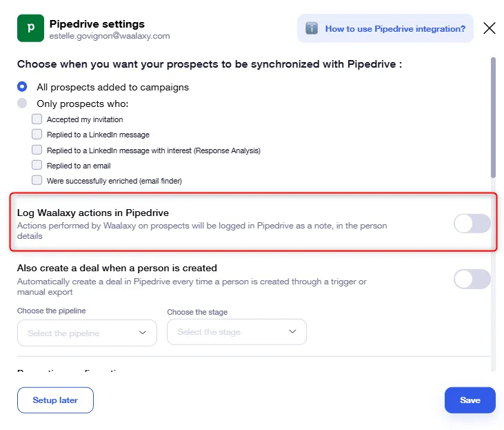Enable Also create a deal toggle

(472, 279)
